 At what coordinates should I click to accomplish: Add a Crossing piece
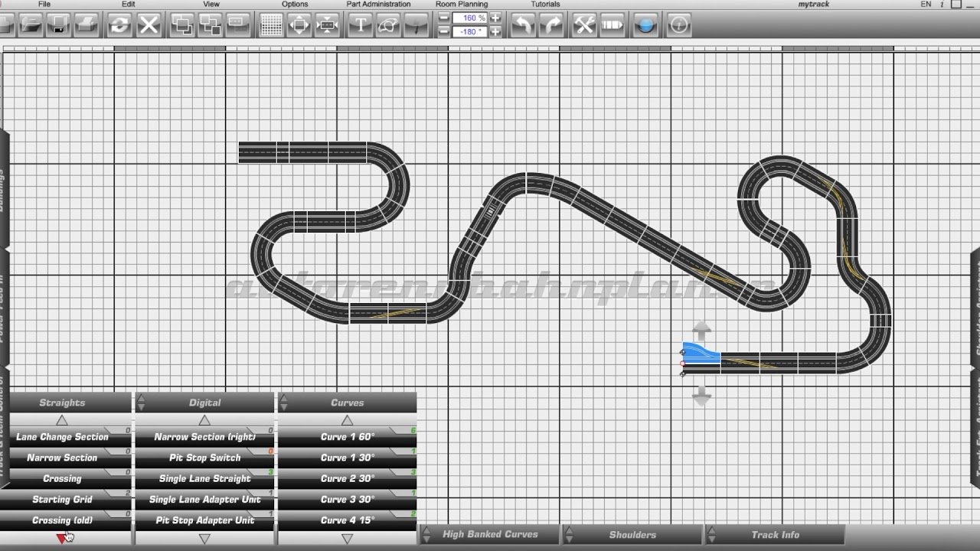tap(63, 478)
